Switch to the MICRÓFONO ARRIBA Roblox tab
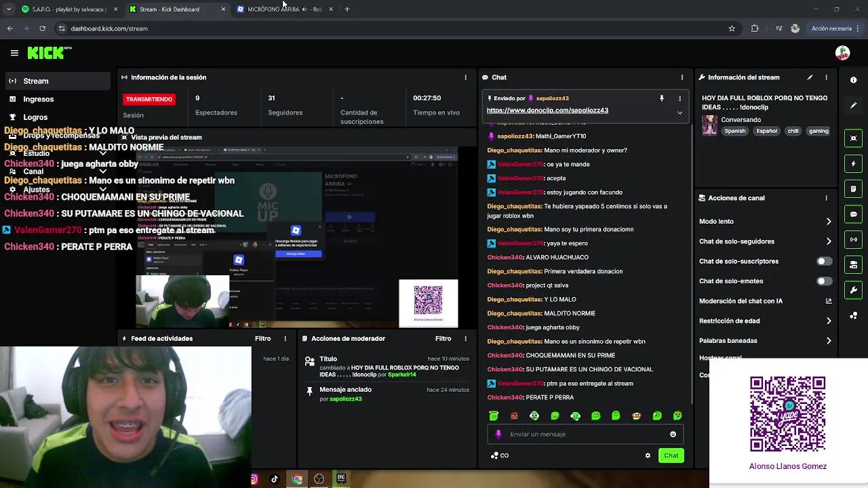 pyautogui.click(x=285, y=9)
